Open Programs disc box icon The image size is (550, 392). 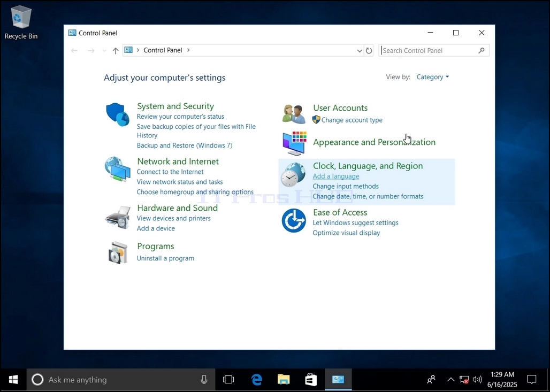tap(118, 252)
